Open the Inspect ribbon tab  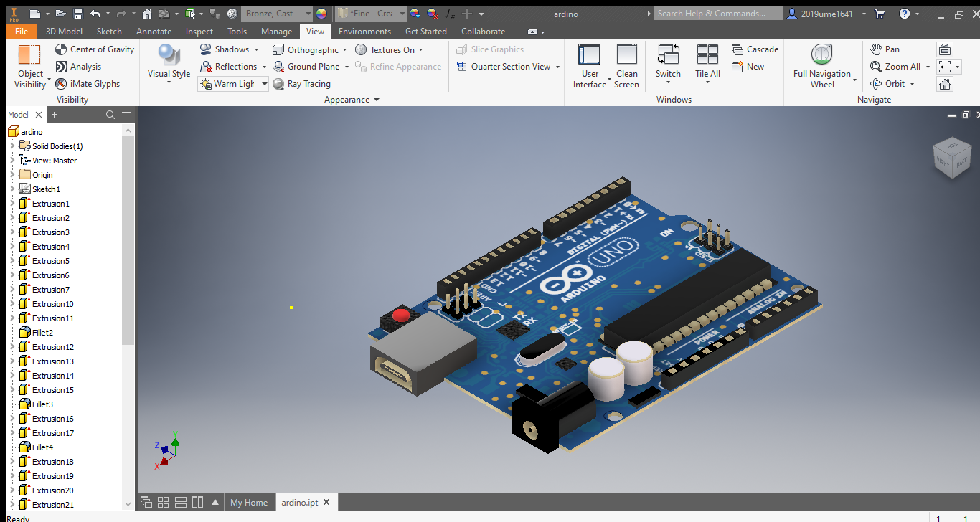click(199, 32)
